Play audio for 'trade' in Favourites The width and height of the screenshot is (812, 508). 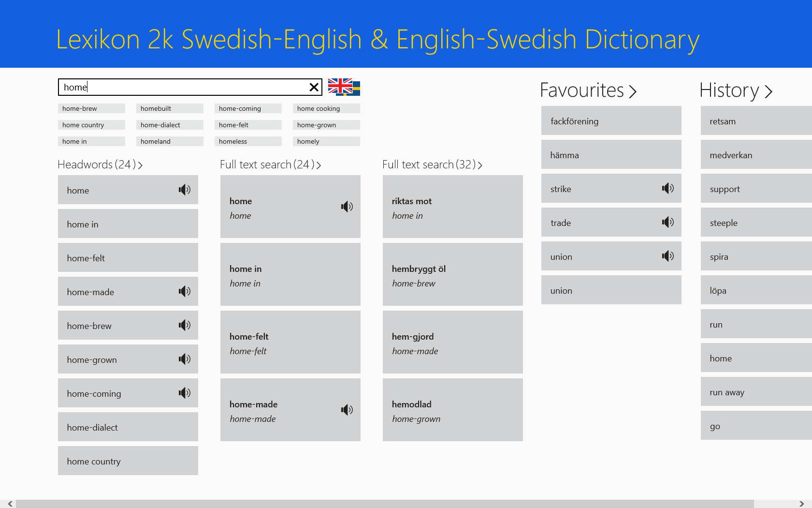click(x=667, y=222)
